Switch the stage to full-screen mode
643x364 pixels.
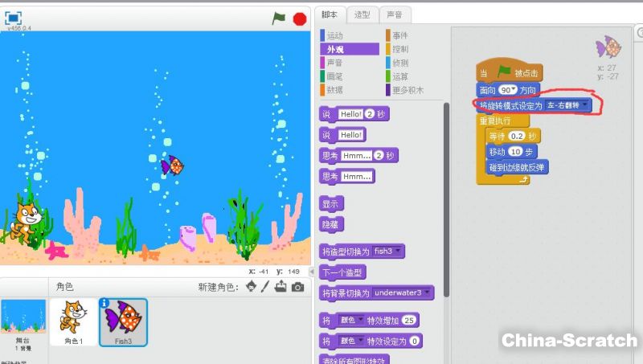click(x=14, y=18)
